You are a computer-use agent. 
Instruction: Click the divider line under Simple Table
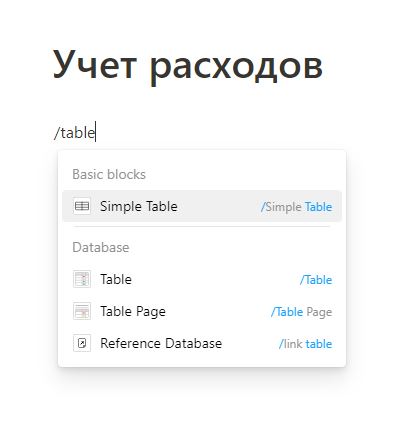click(x=201, y=226)
